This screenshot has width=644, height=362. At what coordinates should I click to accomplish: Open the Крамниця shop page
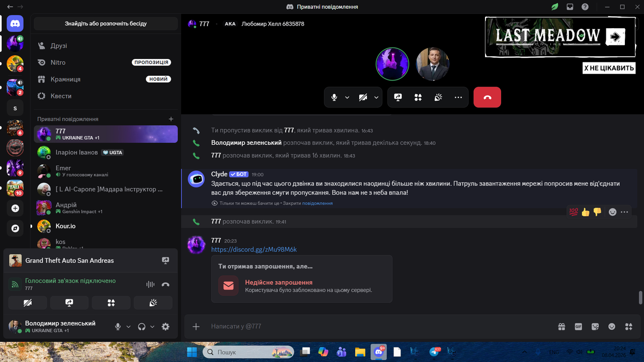tap(105, 79)
